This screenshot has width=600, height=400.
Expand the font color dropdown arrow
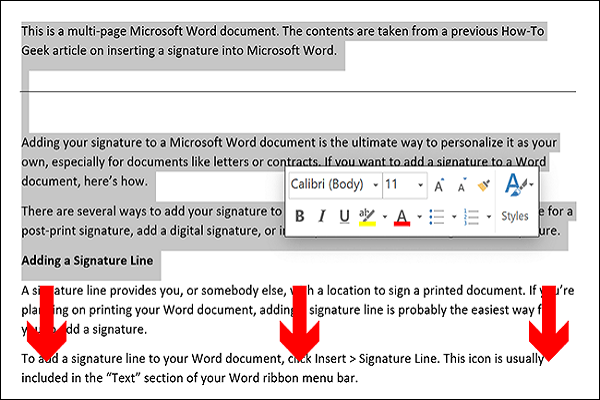point(417,216)
